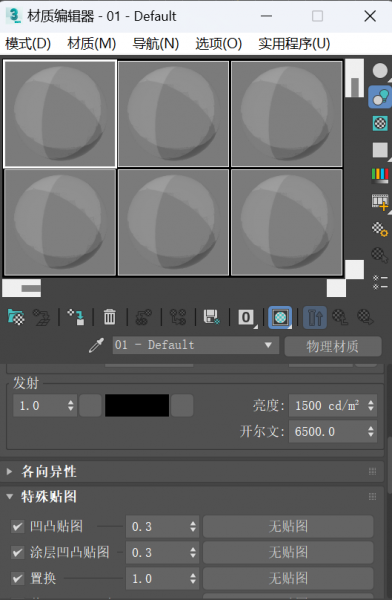The image size is (392, 600).
Task: Select the top-right material sample slot
Action: pos(287,114)
